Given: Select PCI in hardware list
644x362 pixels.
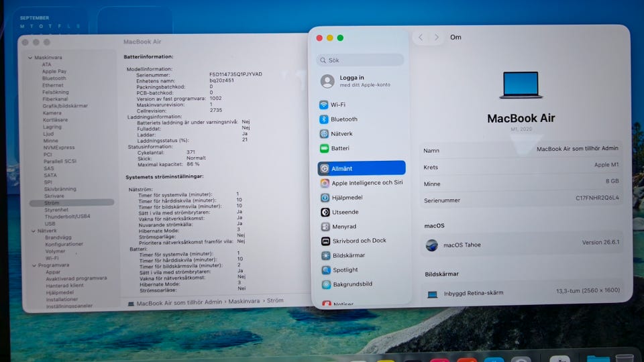Looking at the screenshot, I should coord(48,155).
